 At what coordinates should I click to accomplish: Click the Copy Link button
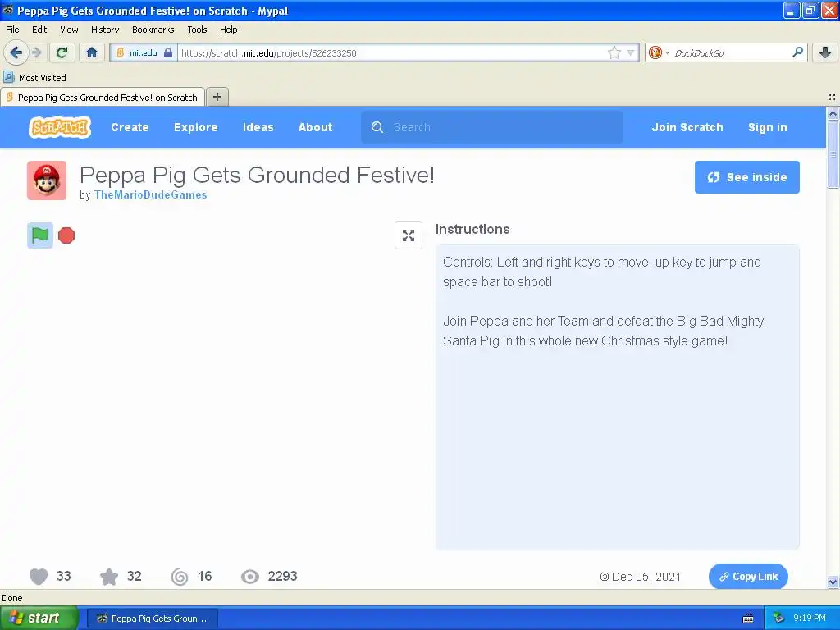click(x=748, y=577)
